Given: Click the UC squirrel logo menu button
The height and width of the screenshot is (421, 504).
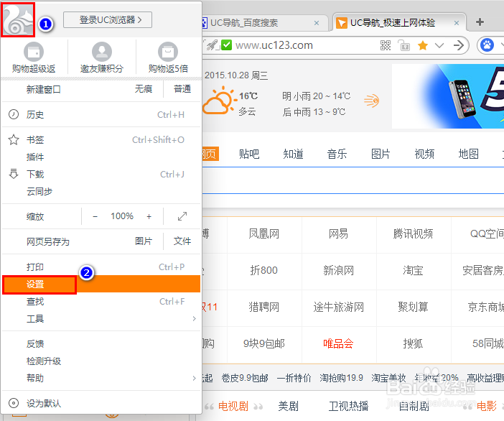Looking at the screenshot, I should click(18, 20).
